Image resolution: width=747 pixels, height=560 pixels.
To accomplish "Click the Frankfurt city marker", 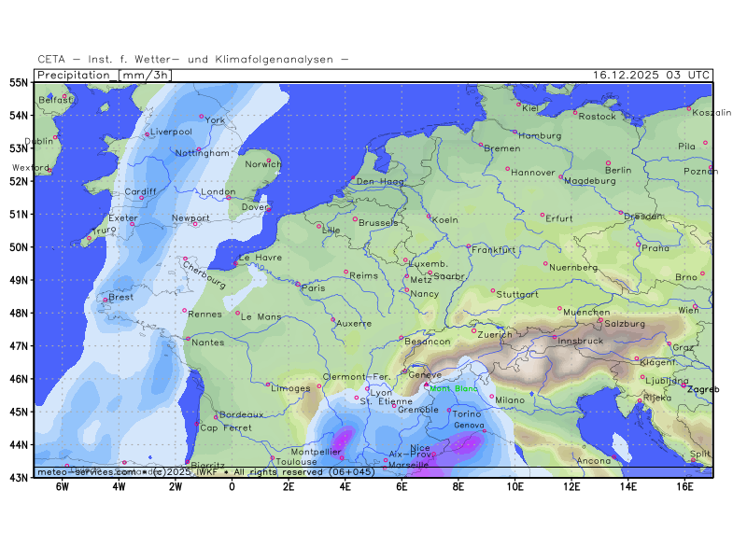I will coord(469,246).
